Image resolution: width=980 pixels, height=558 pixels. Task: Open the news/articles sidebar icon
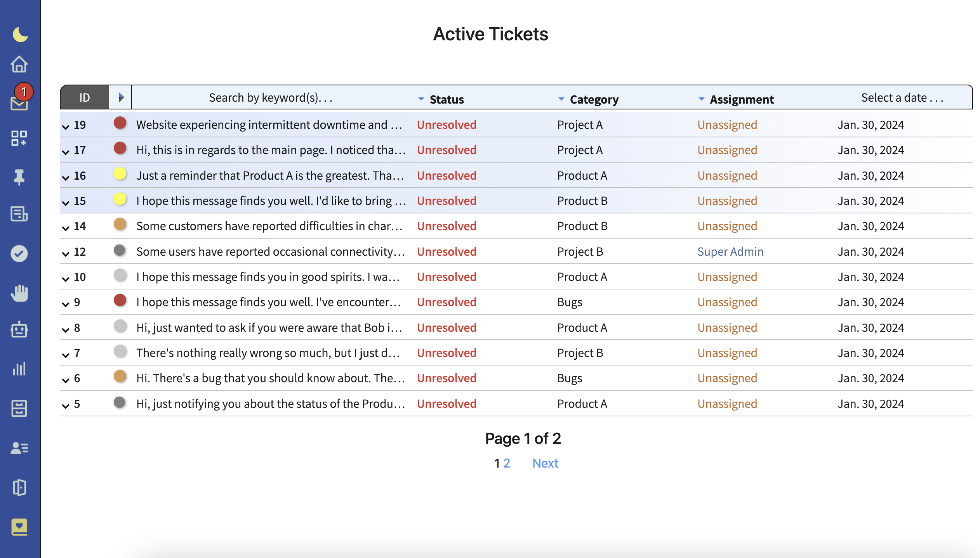19,214
